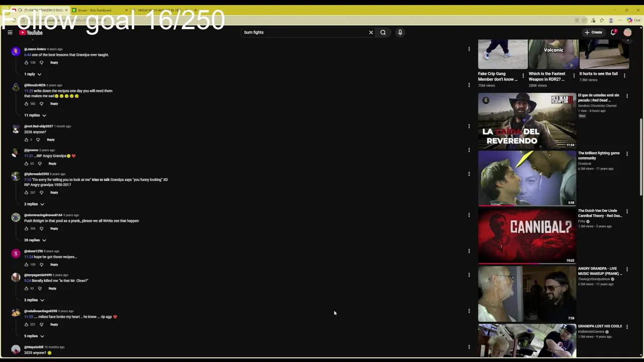Like the 'Push Bridget in that pool' comment
The width and height of the screenshot is (644, 362).
click(x=26, y=228)
